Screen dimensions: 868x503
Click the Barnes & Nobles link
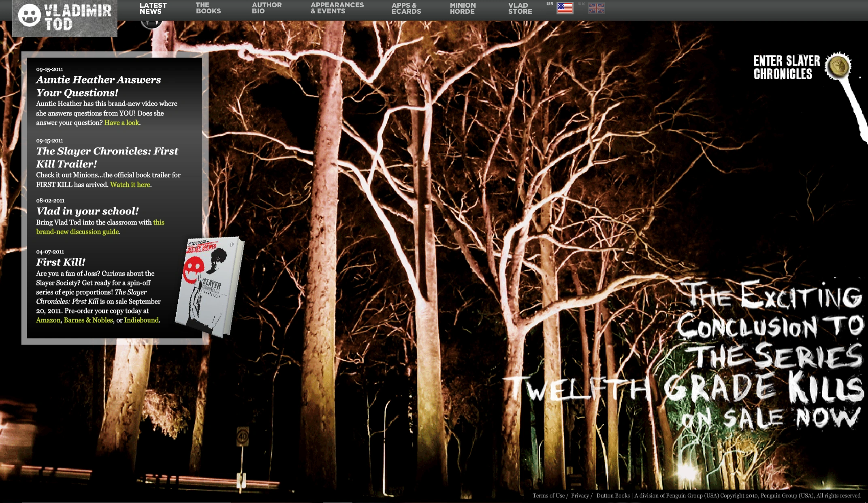pyautogui.click(x=88, y=320)
